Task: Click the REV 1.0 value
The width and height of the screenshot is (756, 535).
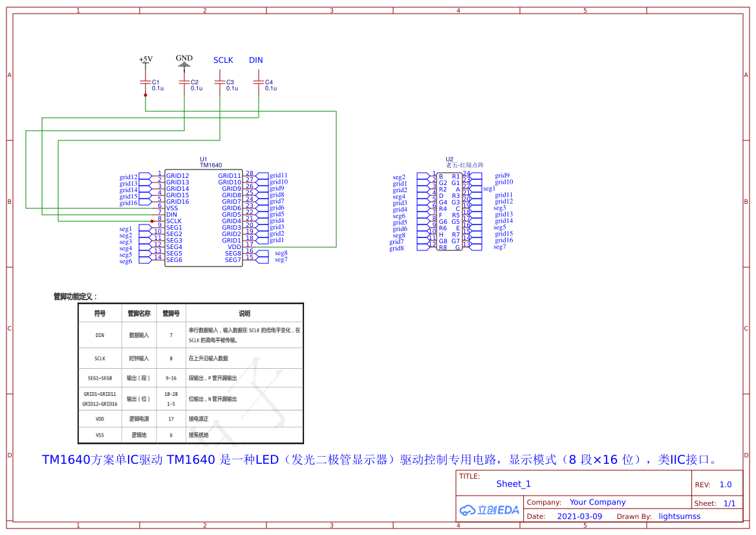Action: 726,485
